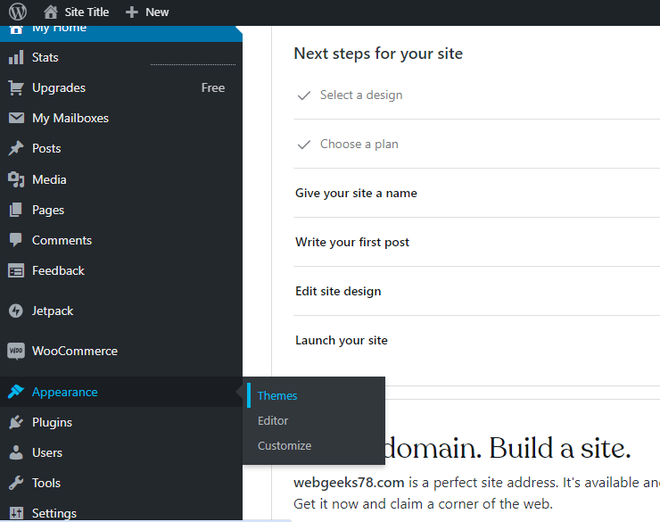Click the Plugins plug icon
660x522 pixels.
click(16, 423)
